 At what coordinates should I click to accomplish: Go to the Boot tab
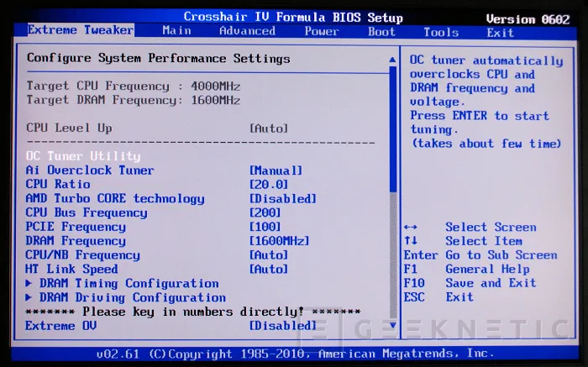point(381,32)
